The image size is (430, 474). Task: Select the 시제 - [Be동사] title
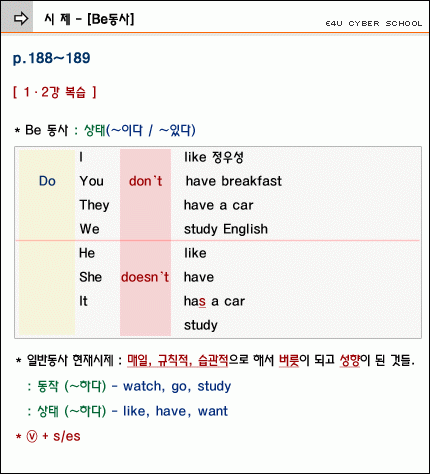[89, 19]
